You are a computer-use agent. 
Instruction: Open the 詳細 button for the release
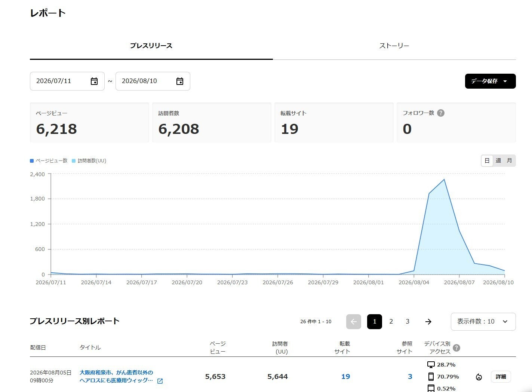coord(501,377)
